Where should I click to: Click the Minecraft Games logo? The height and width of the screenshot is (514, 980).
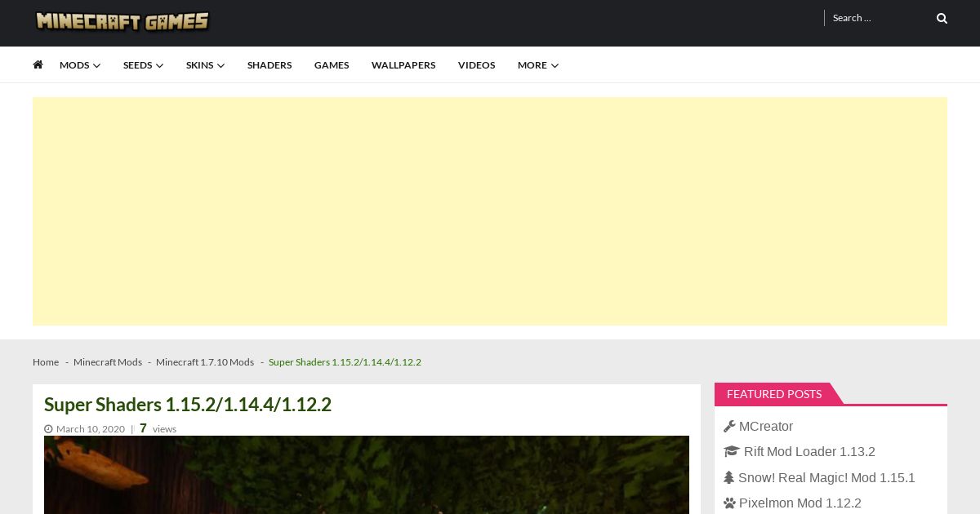[x=122, y=21]
